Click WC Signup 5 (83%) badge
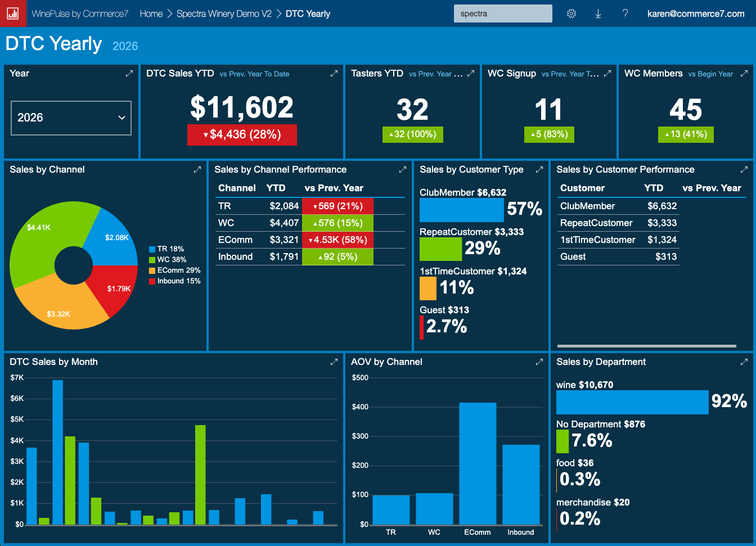The height and width of the screenshot is (546, 756). tap(549, 134)
